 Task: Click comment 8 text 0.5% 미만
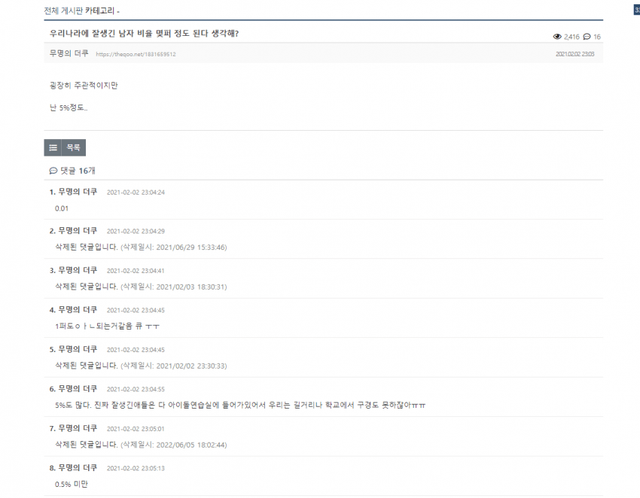point(71,484)
